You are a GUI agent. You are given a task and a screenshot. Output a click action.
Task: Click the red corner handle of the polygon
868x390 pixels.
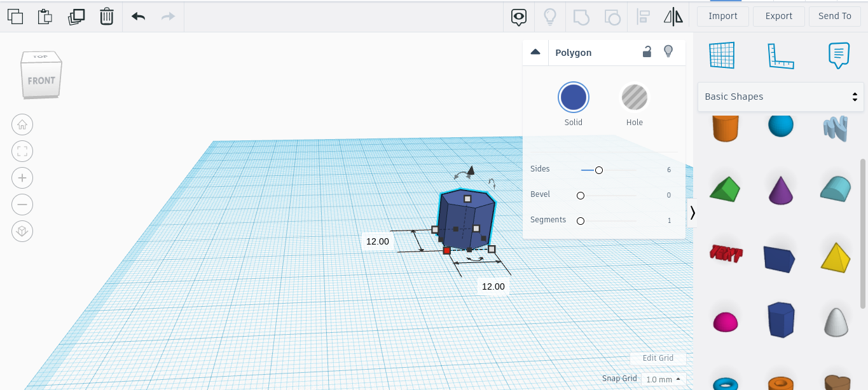[447, 251]
